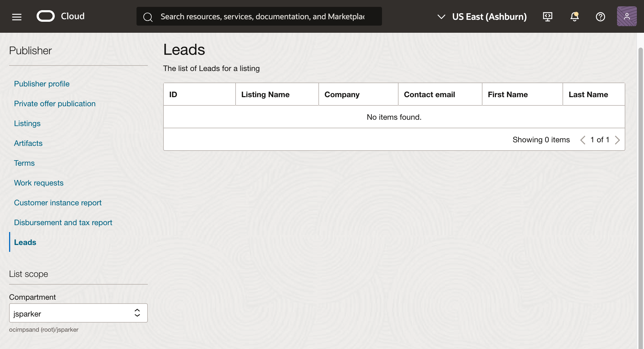
Task: Open the hamburger navigation menu
Action: 17,17
